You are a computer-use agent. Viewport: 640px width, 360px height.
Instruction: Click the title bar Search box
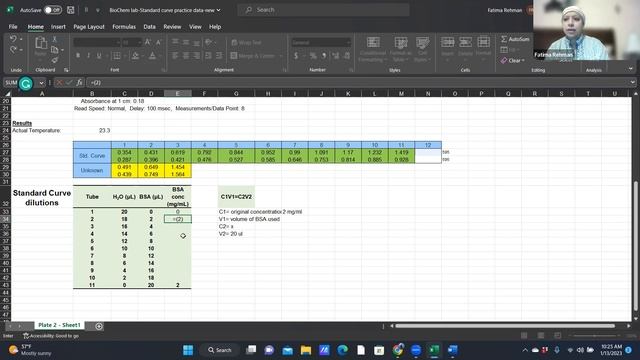coord(323,10)
